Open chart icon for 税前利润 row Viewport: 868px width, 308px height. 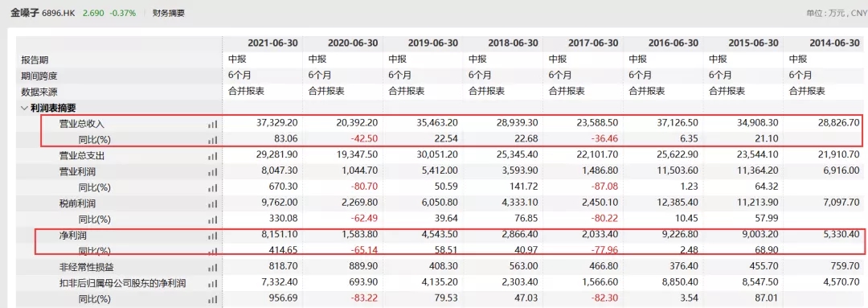[x=213, y=203]
